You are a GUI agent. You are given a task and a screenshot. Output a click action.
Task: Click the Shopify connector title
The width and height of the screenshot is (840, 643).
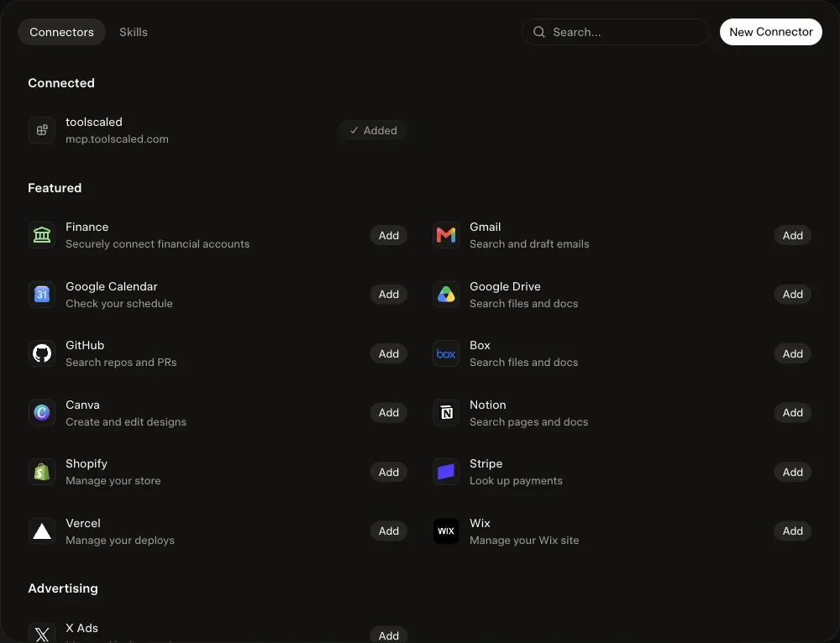click(x=87, y=463)
